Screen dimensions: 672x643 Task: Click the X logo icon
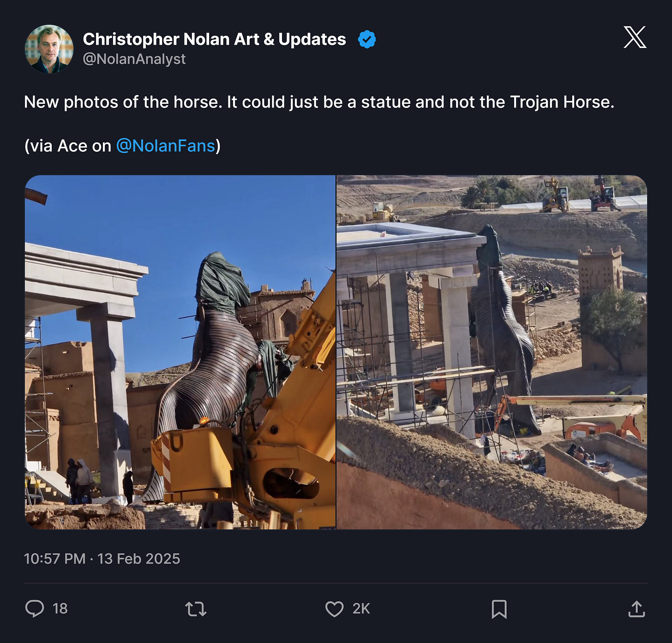635,37
